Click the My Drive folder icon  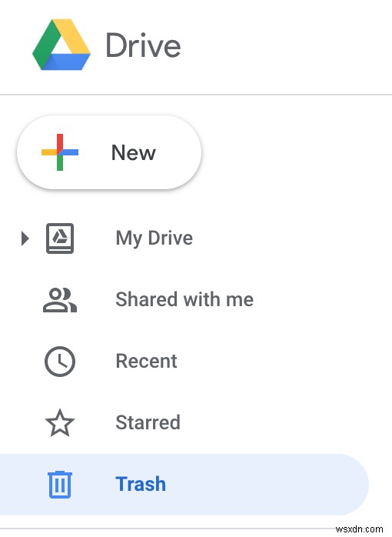(60, 238)
